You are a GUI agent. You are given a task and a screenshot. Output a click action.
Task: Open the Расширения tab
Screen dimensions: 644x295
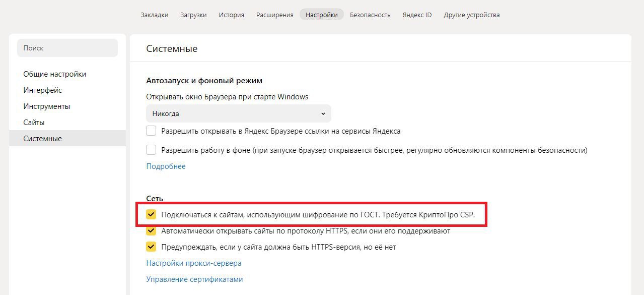coord(274,15)
